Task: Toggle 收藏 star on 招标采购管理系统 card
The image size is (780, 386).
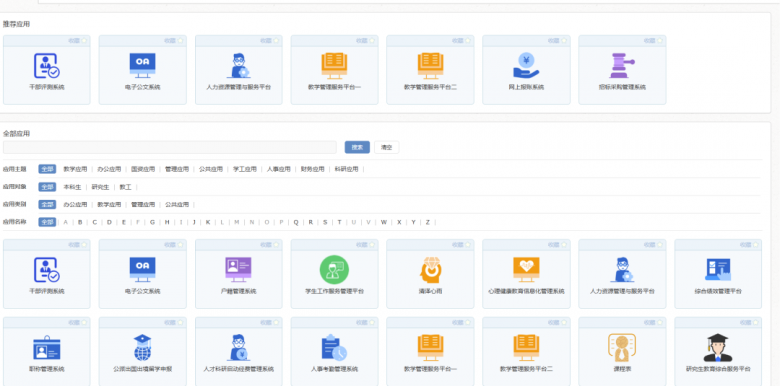Action: click(x=660, y=41)
